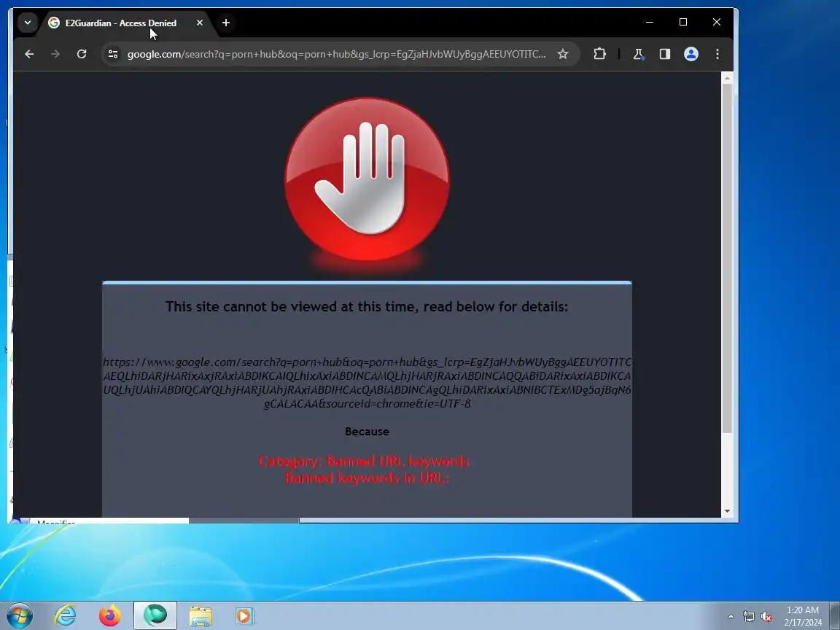Open the clock showing 1:20 AM
The height and width of the screenshot is (630, 840).
[x=803, y=616]
